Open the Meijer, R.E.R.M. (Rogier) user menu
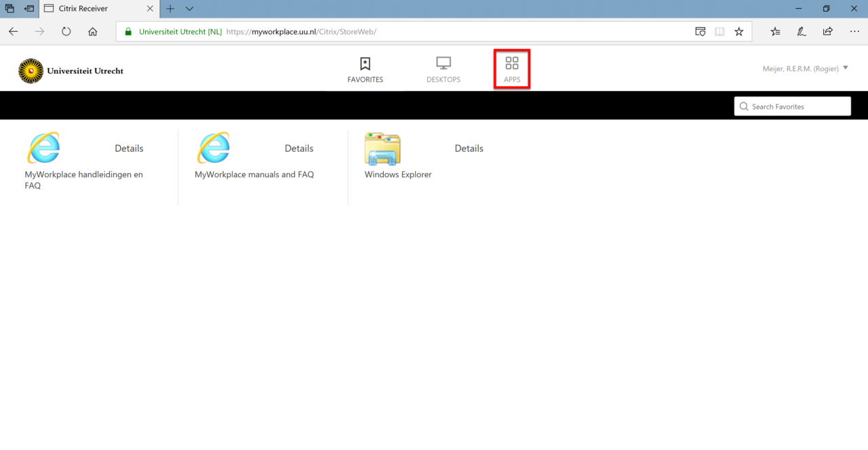This screenshot has width=868, height=450. pos(804,68)
